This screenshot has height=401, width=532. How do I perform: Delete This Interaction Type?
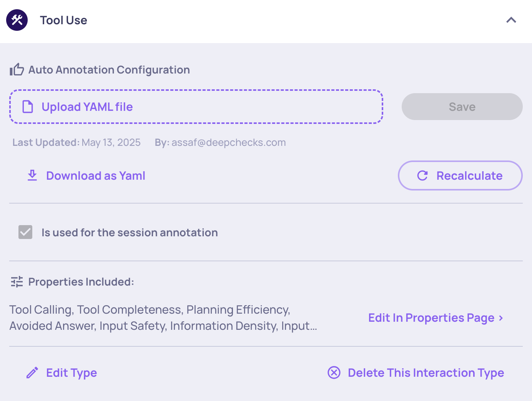[426, 373]
